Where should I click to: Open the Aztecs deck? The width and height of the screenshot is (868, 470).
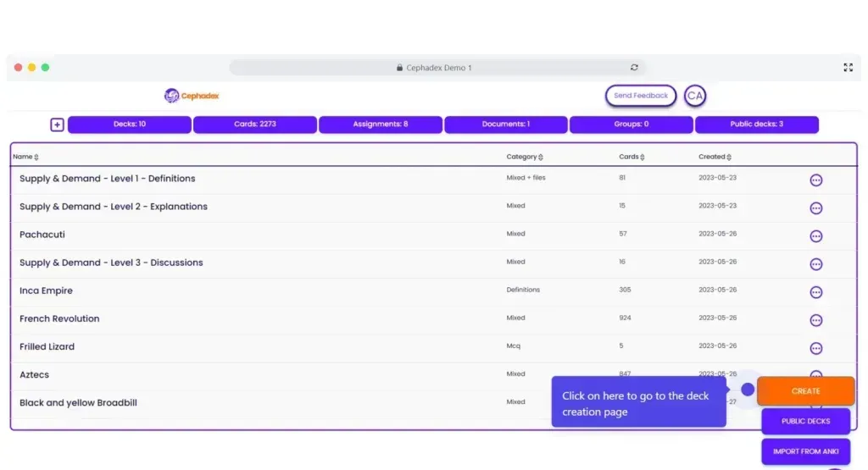34,375
